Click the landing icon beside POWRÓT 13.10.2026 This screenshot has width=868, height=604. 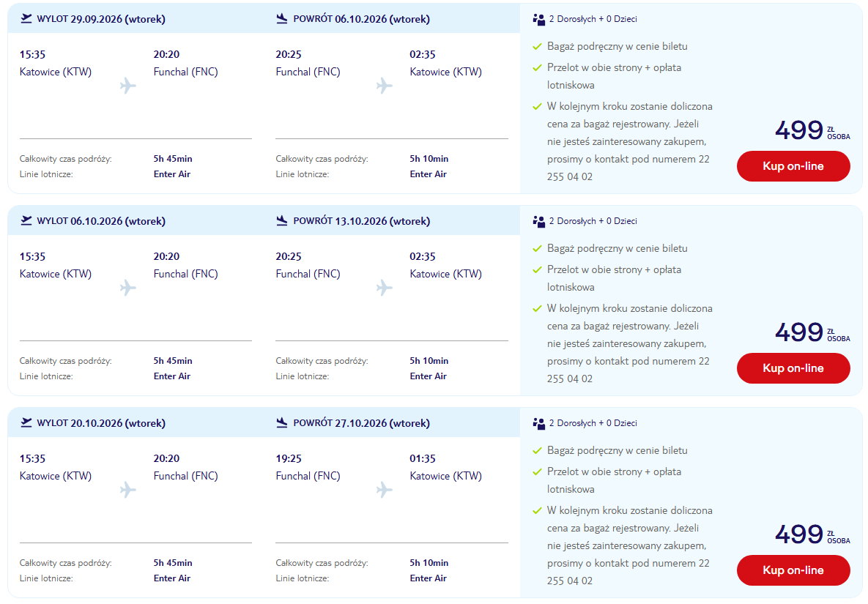[x=282, y=220]
